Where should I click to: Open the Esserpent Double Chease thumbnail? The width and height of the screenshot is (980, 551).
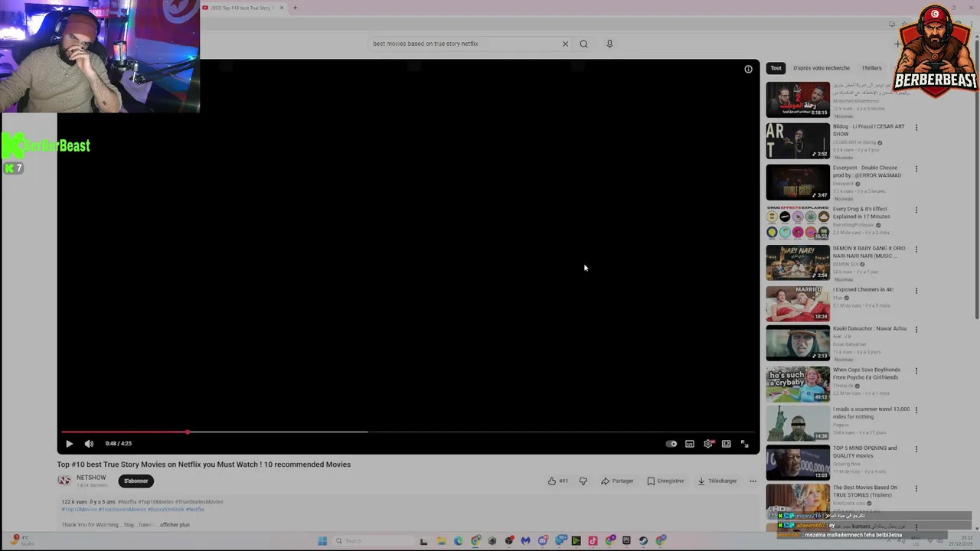(798, 182)
